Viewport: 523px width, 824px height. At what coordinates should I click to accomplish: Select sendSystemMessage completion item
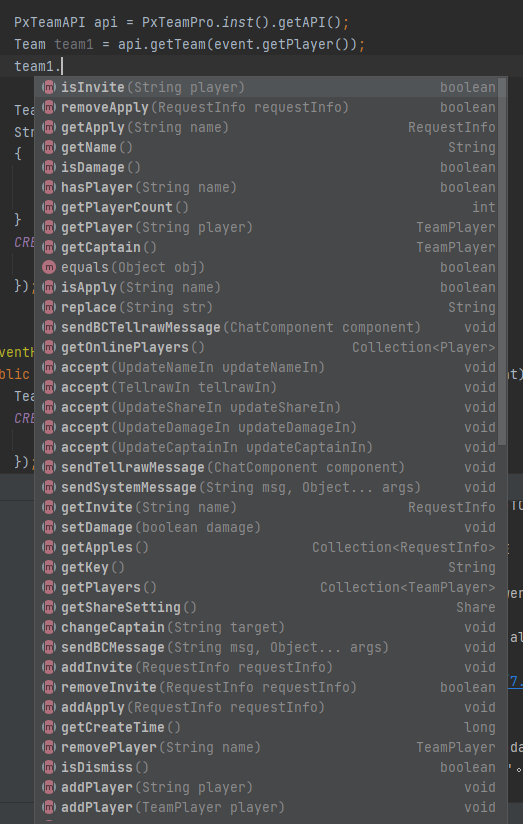[x=268, y=487]
